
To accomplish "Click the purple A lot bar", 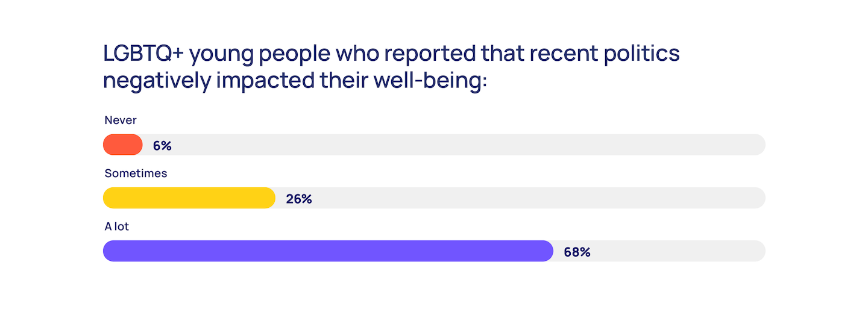I will click(328, 251).
